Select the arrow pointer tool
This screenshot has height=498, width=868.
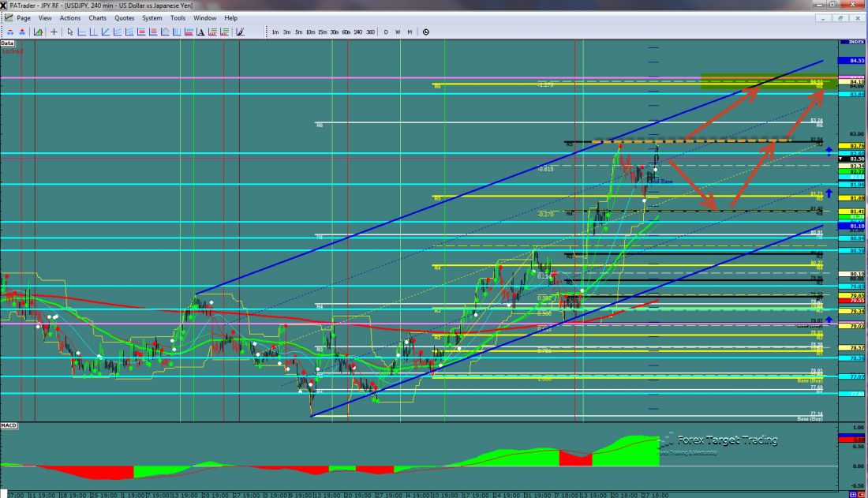[x=70, y=32]
